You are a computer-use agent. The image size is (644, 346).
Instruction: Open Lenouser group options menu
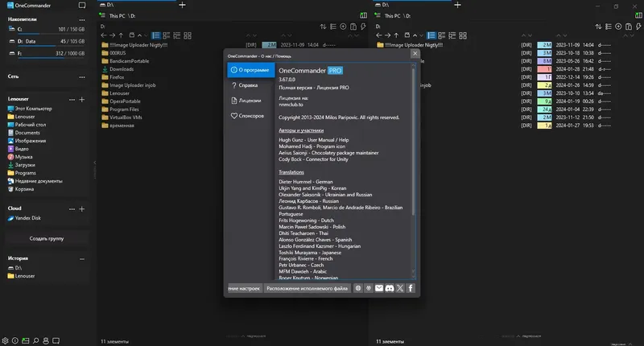tap(72, 99)
